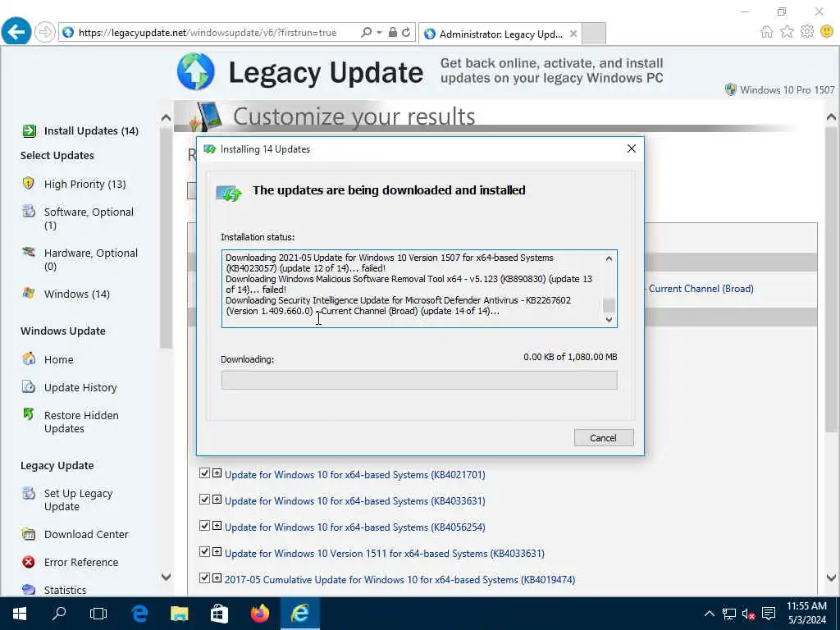This screenshot has width=840, height=630.
Task: Expand details for KB4021701 update
Action: pos(217,473)
